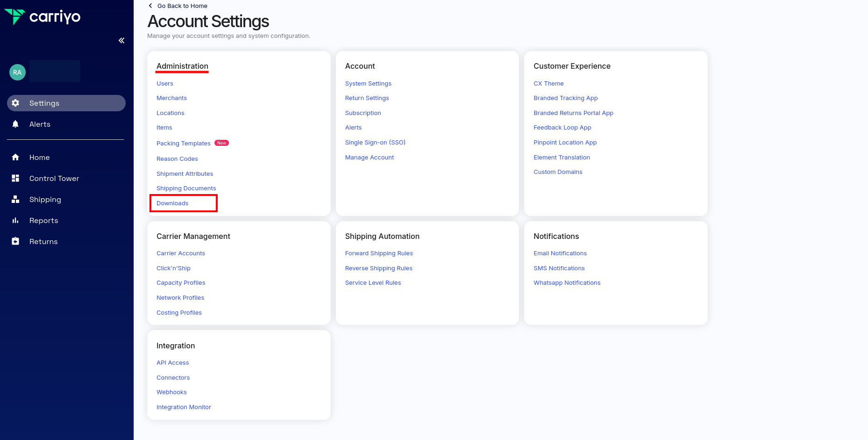Open Manage Account link
Viewport: 868px width, 440px height.
pos(370,157)
